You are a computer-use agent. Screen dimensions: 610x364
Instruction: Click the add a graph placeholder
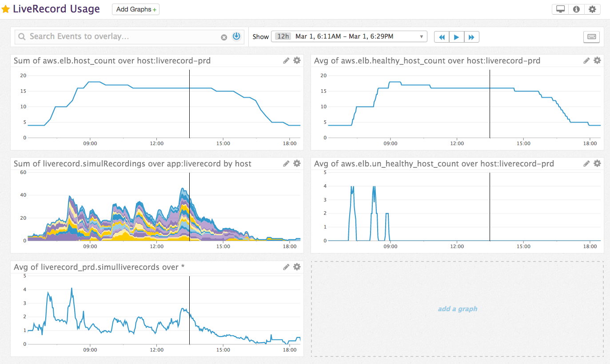tap(457, 309)
